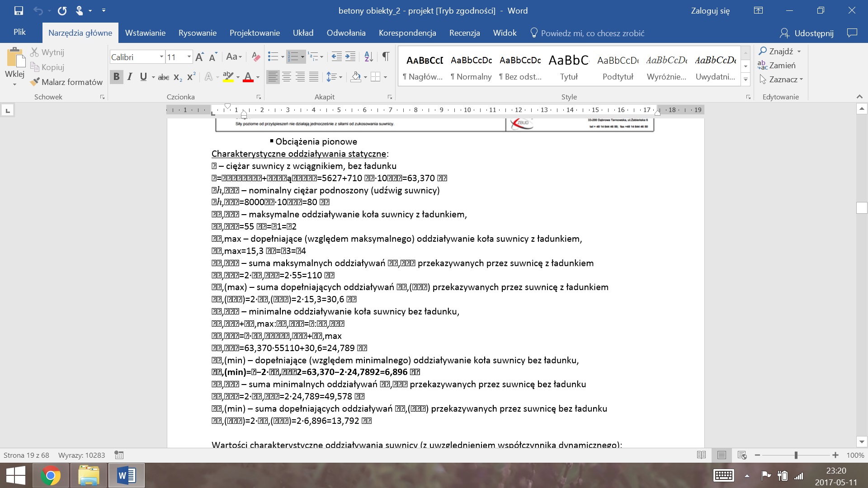Image resolution: width=868 pixels, height=488 pixels.
Task: Switch to read mode view icon
Action: pos(701,455)
